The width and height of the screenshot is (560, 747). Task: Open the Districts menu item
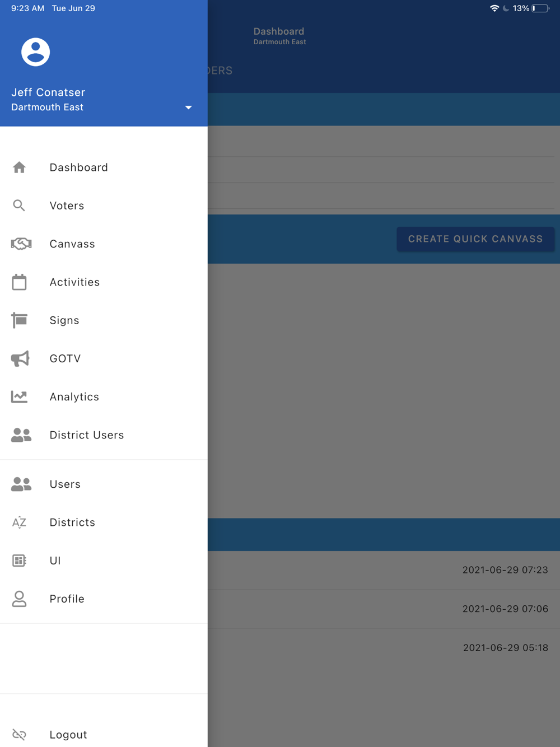(72, 522)
